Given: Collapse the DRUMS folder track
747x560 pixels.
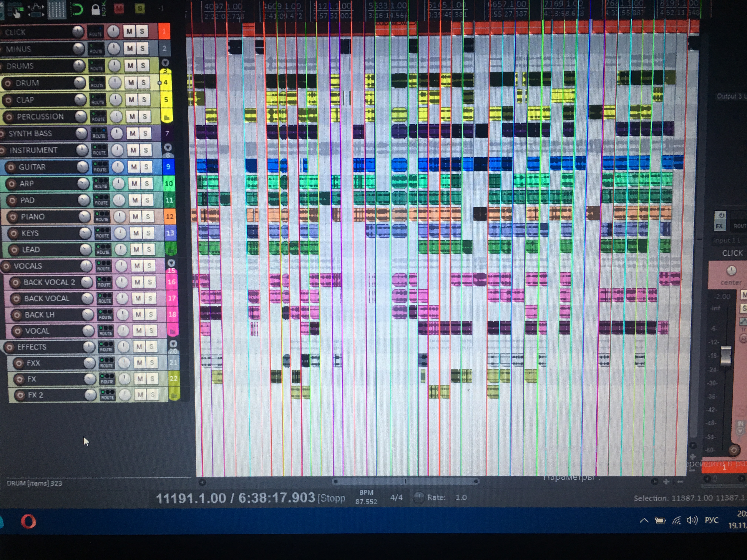Looking at the screenshot, I should point(165,62).
